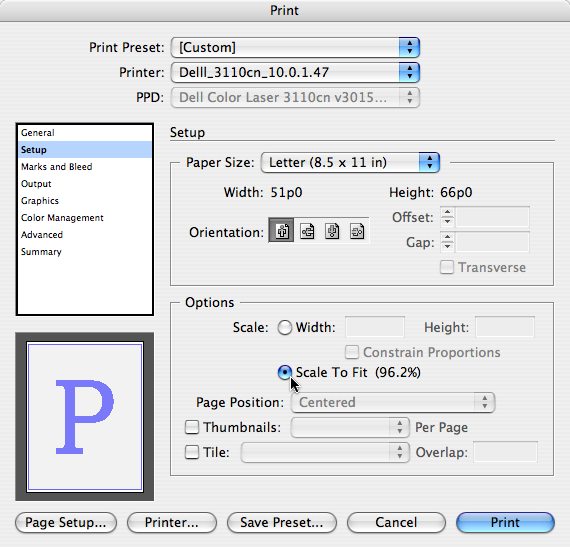Switch to the Advanced panel
Image resolution: width=570 pixels, height=547 pixels.
click(85, 235)
